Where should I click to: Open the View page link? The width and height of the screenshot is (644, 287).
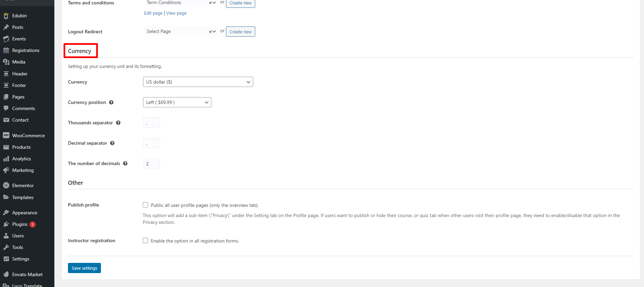point(176,13)
